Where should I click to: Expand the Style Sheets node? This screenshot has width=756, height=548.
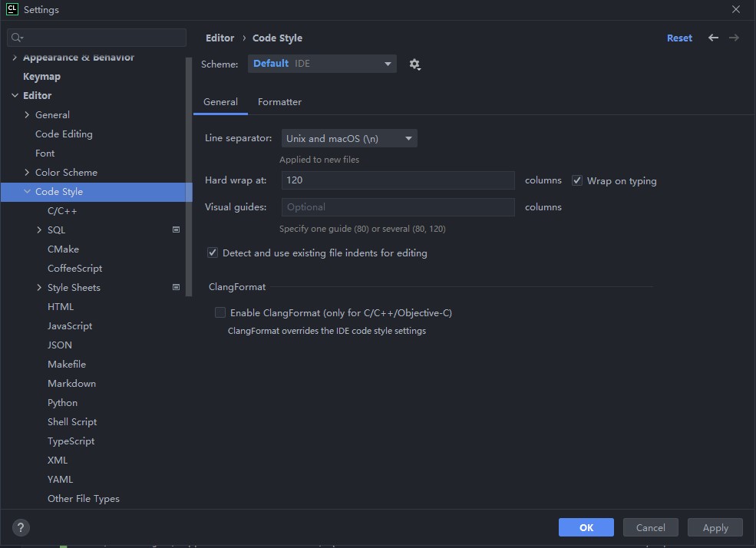click(39, 287)
